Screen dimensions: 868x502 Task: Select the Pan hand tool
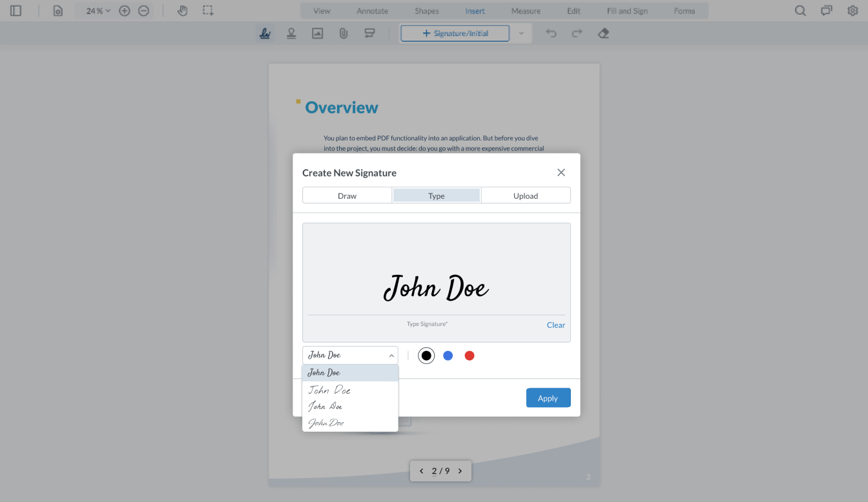(183, 10)
